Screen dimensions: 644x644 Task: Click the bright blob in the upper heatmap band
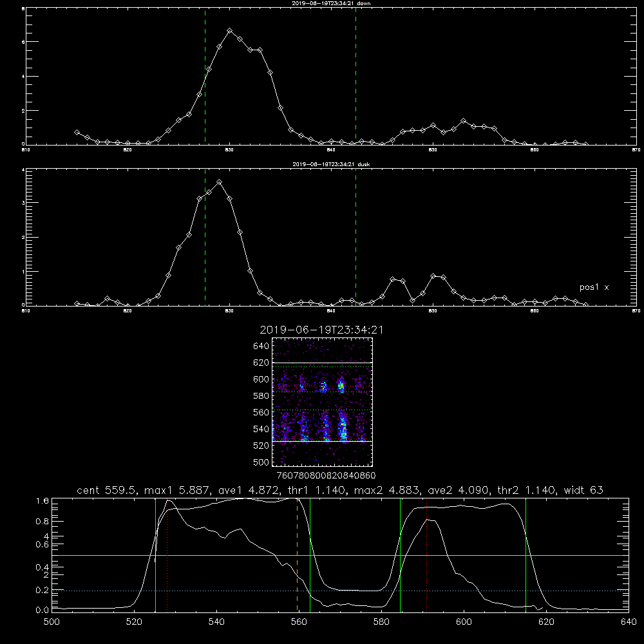click(341, 386)
